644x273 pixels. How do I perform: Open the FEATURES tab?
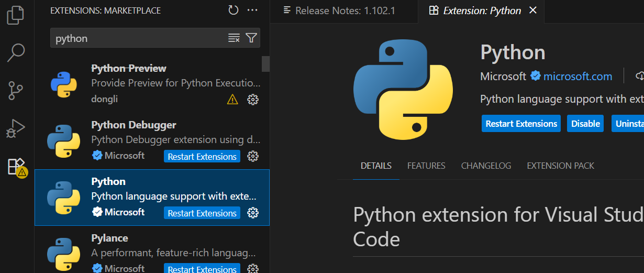426,166
